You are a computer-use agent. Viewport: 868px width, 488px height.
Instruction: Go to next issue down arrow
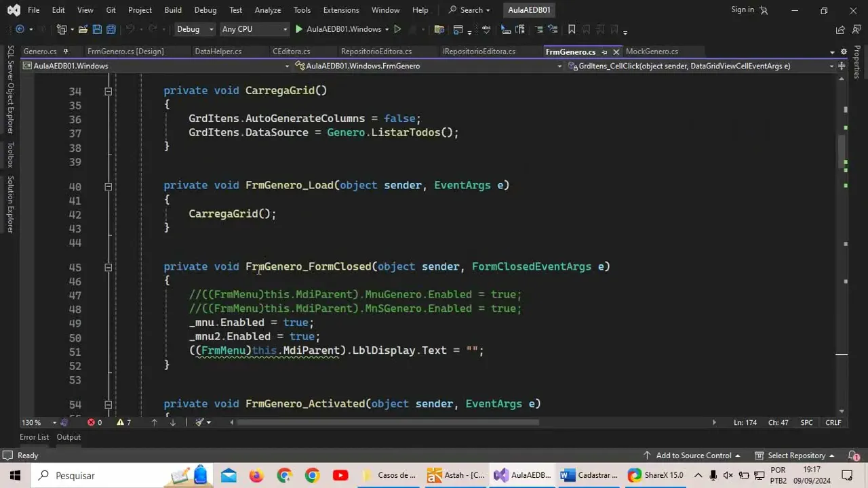tap(172, 422)
